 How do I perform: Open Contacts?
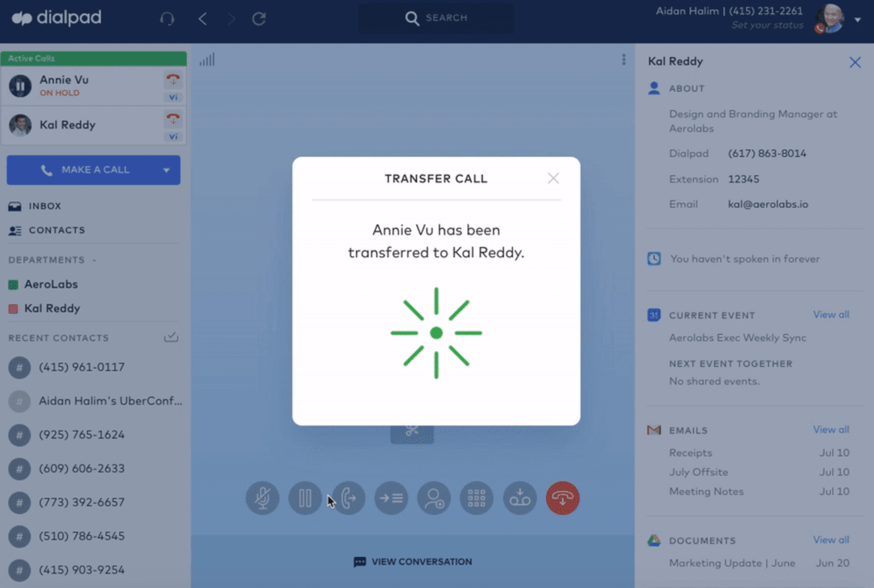tap(47, 230)
